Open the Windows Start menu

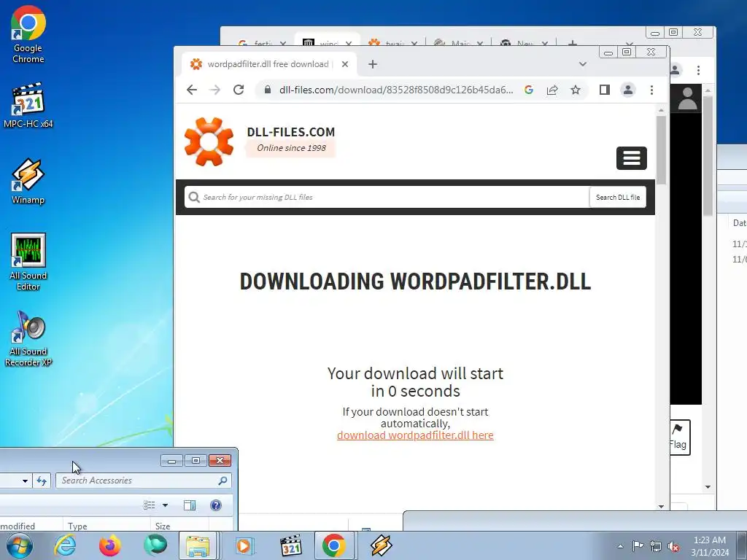(20, 545)
